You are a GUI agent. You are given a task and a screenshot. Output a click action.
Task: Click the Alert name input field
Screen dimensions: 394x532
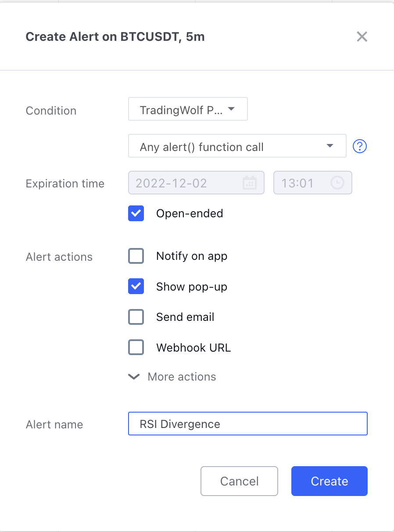click(x=248, y=424)
